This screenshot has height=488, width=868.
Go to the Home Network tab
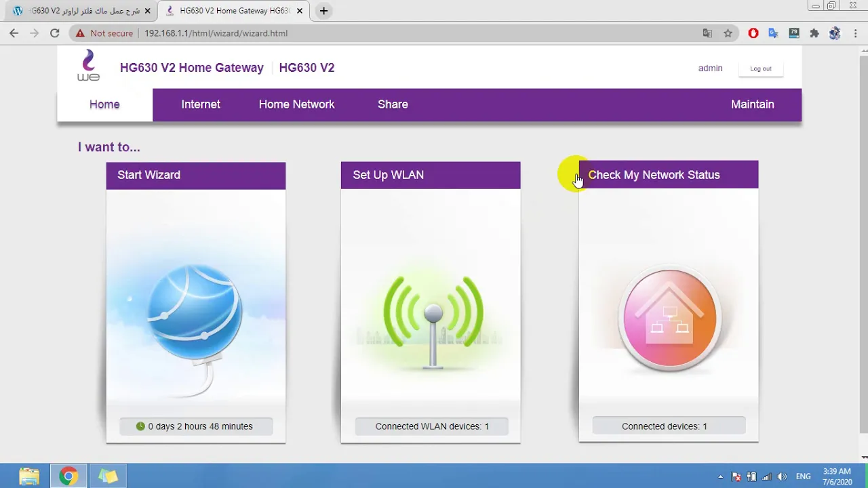click(x=296, y=104)
